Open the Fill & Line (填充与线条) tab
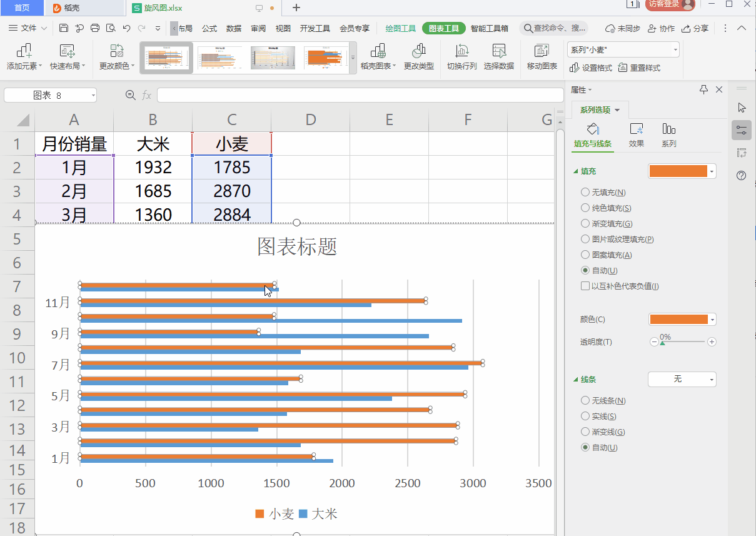The height and width of the screenshot is (536, 756). (593, 135)
